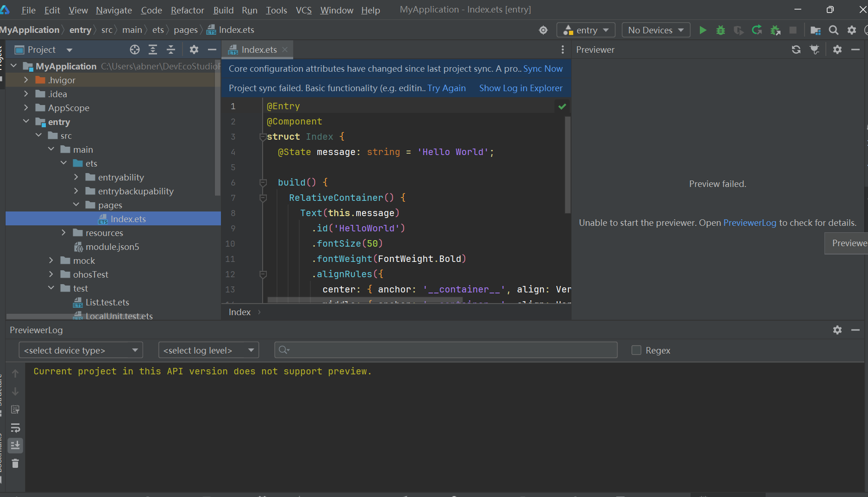
Task: Click the Project Structure folder icon
Action: [815, 31]
